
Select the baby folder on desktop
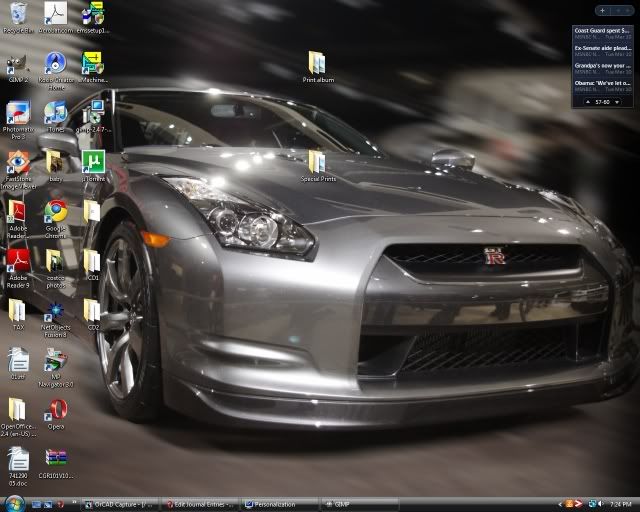click(x=56, y=166)
